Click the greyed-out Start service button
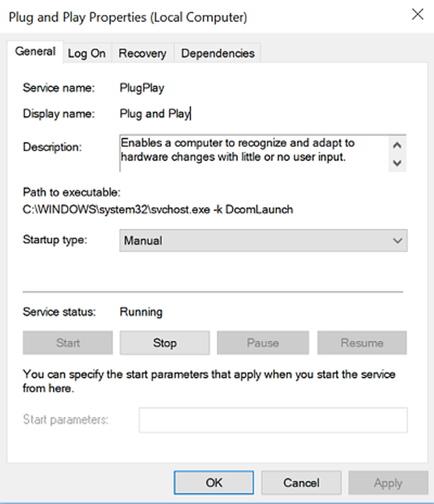Image resolution: width=434 pixels, height=504 pixels. coord(68,343)
